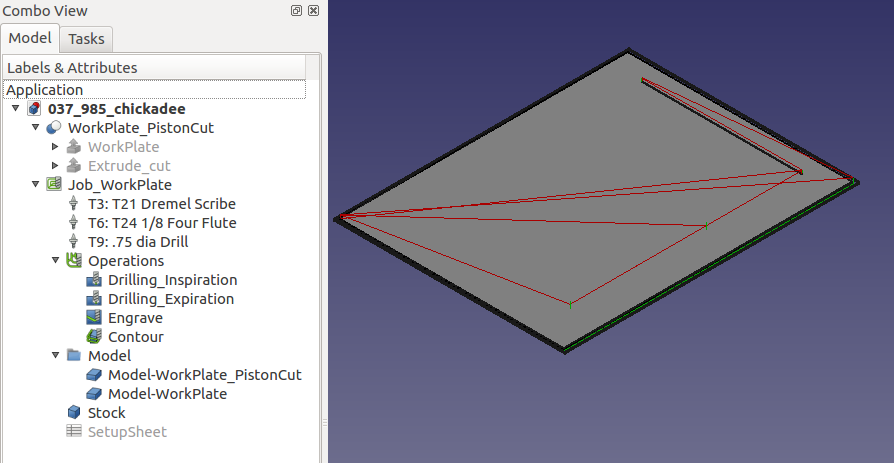The image size is (894, 463).
Task: Expand the hidden WorkPlate tree node
Action: click(x=55, y=147)
